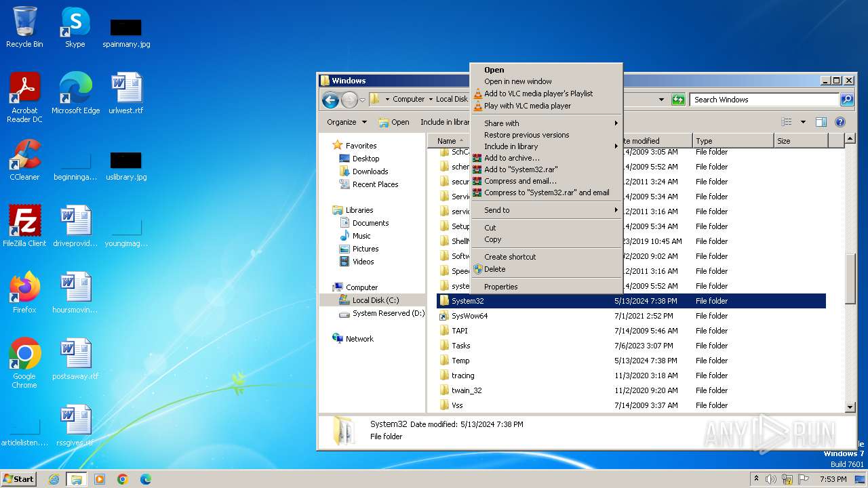Click Play with VLC media player

pyautogui.click(x=527, y=106)
